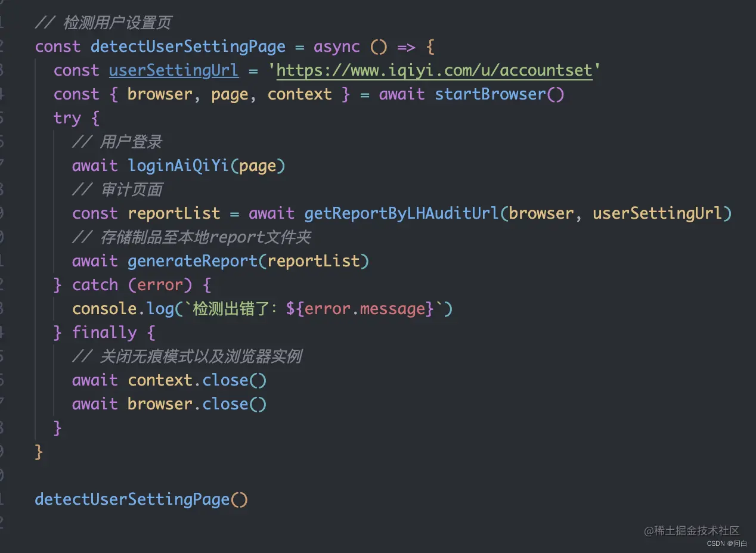Screen dimensions: 756x553
Task: Click getReportByLHAuditUrl function name
Action: [x=402, y=213]
